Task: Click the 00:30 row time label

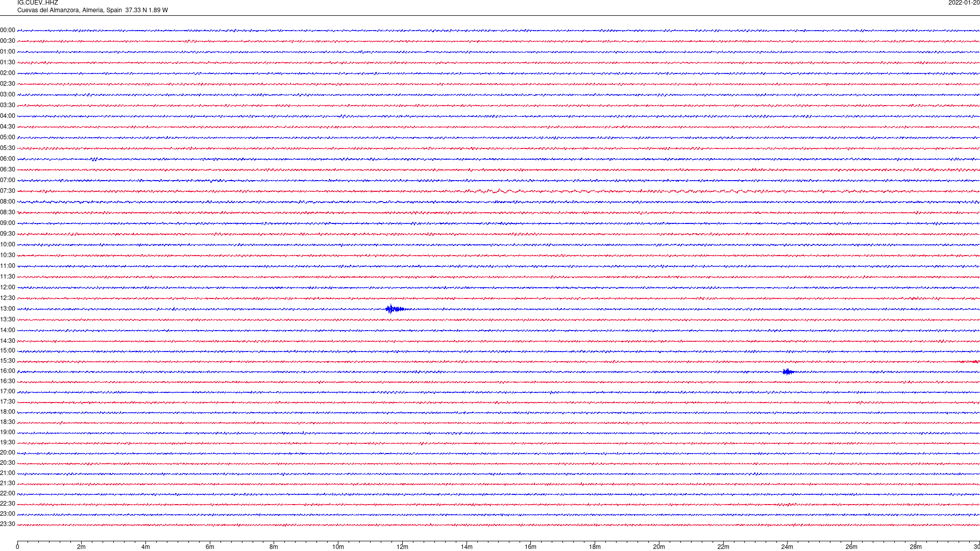Action: coord(8,41)
